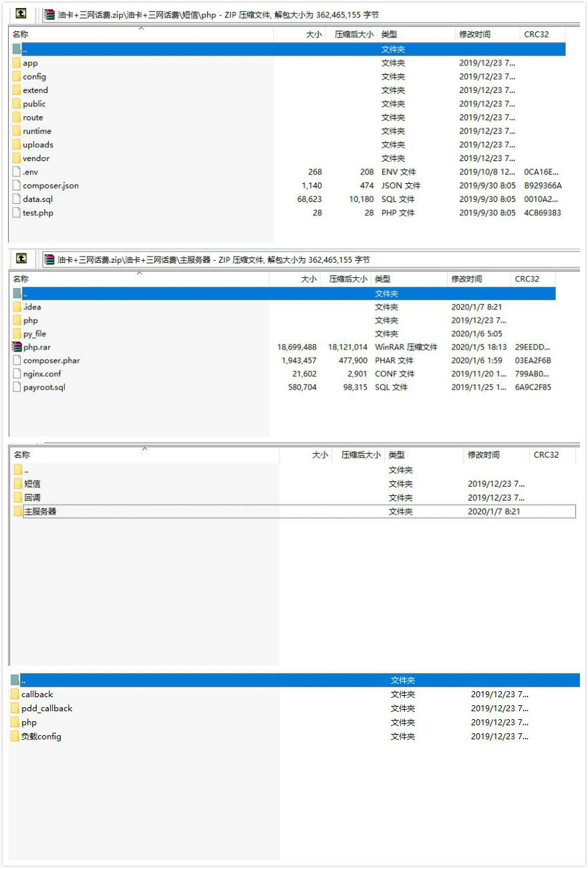Image resolution: width=588 pixels, height=869 pixels.
Task: Open the 主服务器 archive path combo box
Action: point(310,259)
